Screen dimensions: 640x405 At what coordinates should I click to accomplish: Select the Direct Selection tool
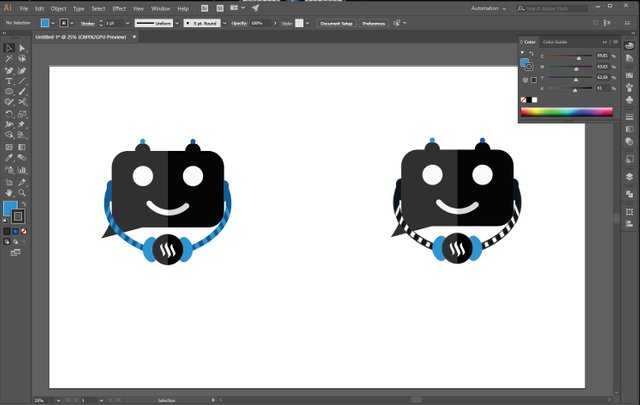22,48
